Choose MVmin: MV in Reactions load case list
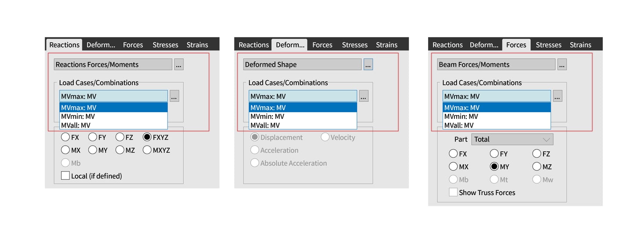 113,117
